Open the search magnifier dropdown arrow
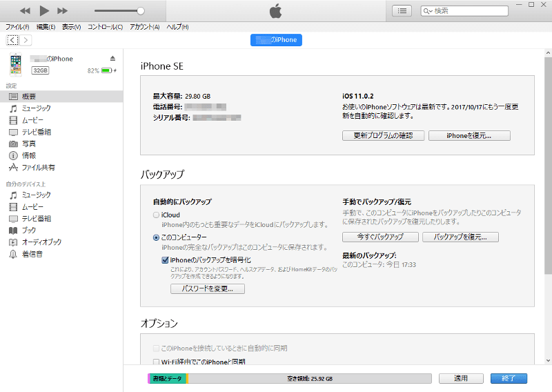The image size is (552, 392). [430, 11]
